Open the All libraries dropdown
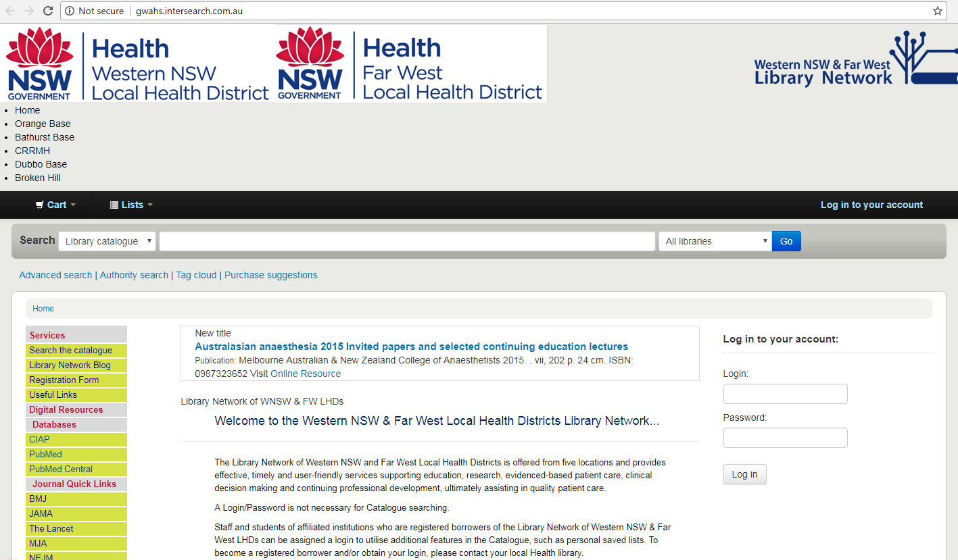Screen dimensions: 958x560 pyautogui.click(x=715, y=241)
